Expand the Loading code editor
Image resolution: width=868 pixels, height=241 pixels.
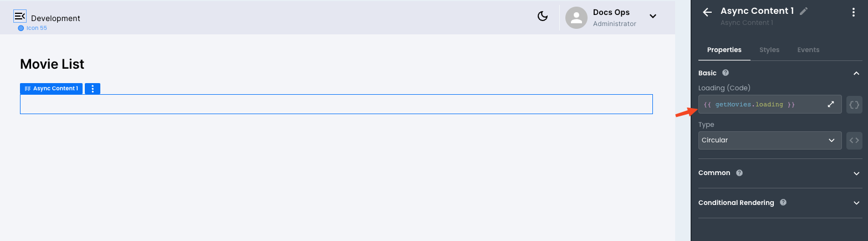pyautogui.click(x=831, y=104)
